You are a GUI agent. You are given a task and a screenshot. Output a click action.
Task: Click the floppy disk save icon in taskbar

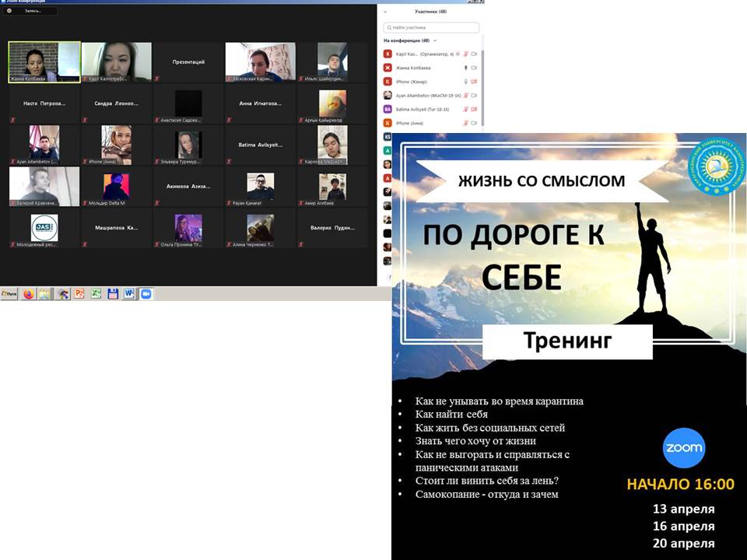pyautogui.click(x=113, y=294)
